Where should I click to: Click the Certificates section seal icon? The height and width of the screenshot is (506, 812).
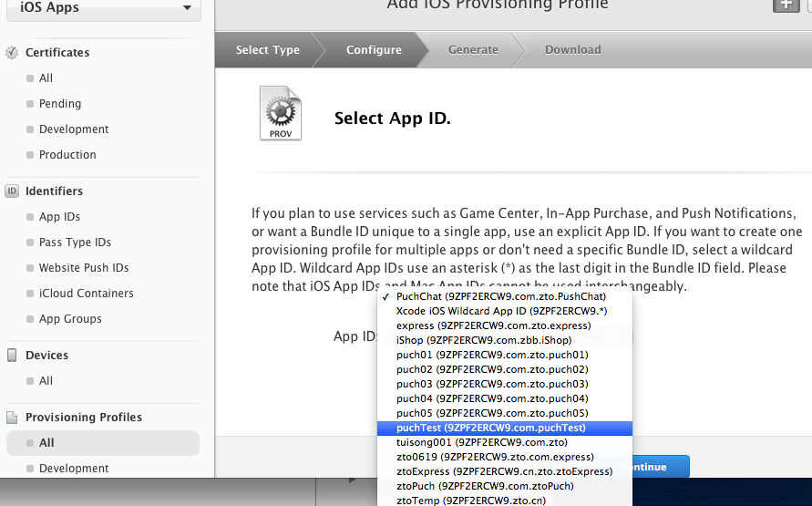[12, 52]
